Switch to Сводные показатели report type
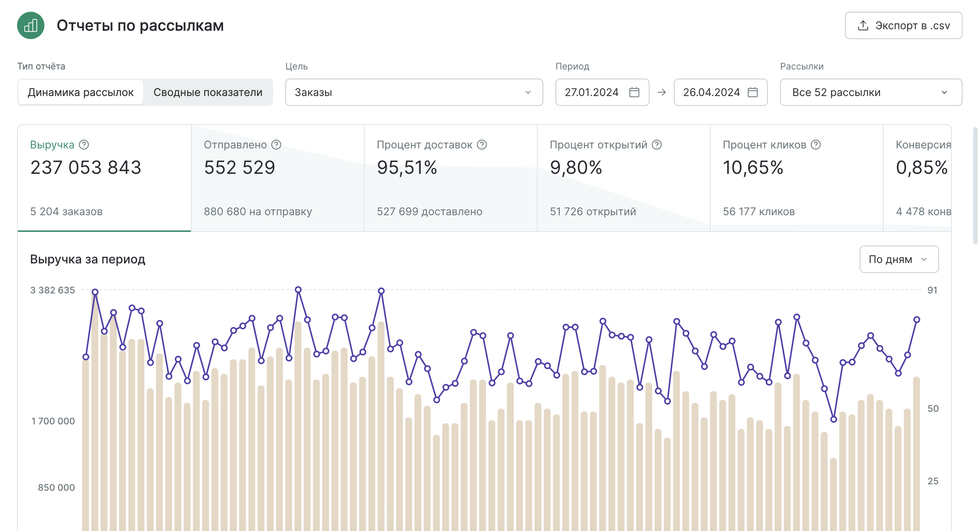This screenshot has width=980, height=531. (x=208, y=92)
